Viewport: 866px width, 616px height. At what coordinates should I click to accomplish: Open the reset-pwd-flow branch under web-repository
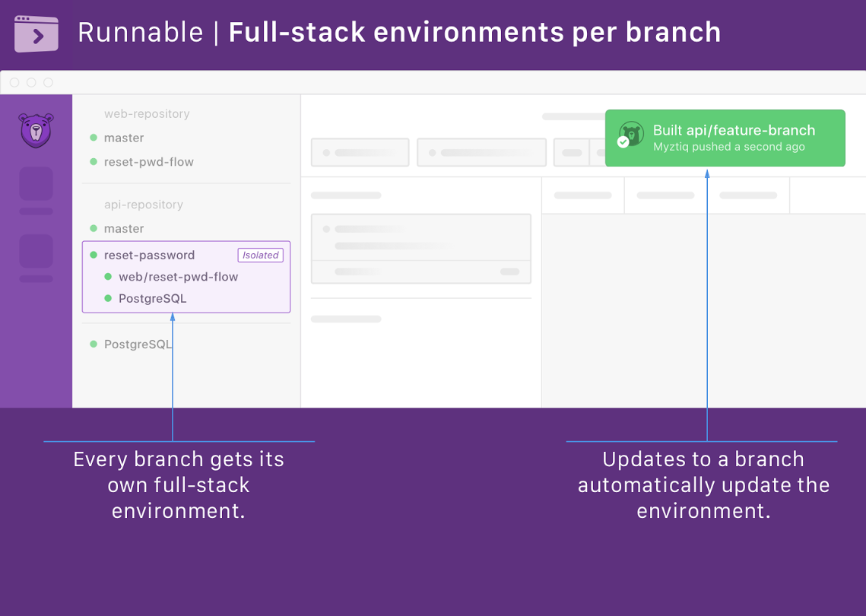coord(149,161)
